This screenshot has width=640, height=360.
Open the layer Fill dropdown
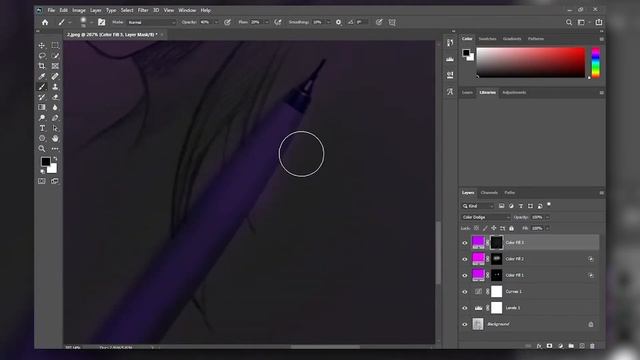point(547,228)
